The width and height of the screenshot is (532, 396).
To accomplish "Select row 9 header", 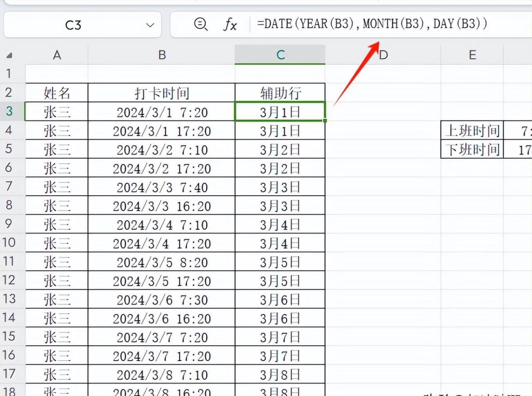I will coord(12,224).
